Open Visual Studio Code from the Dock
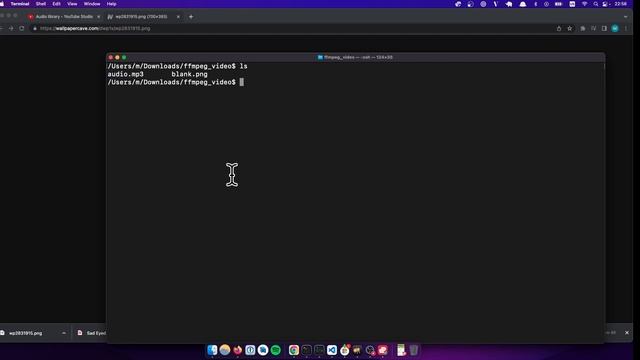 coord(332,350)
